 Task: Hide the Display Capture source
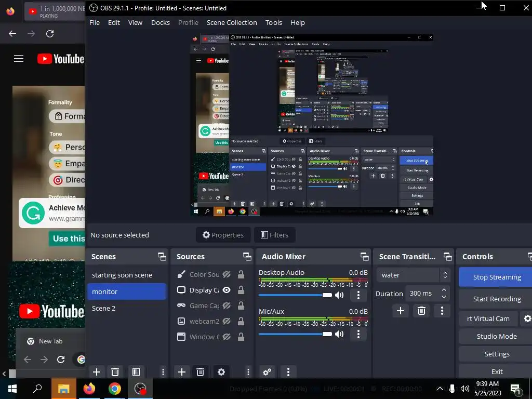[x=227, y=290]
